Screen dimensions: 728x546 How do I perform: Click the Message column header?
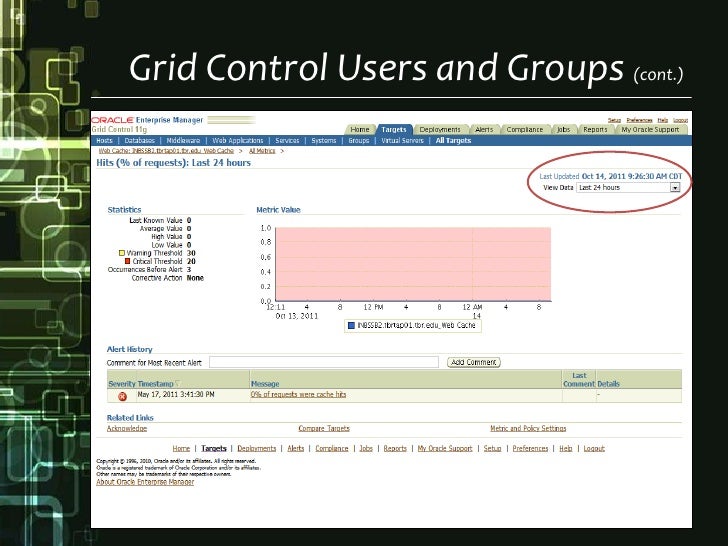pos(265,384)
